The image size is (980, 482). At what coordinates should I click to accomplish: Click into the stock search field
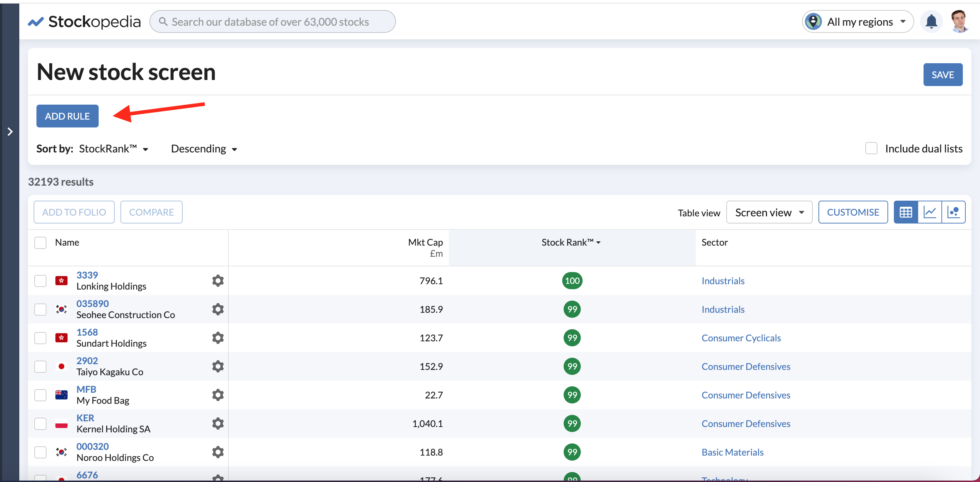(x=272, y=22)
